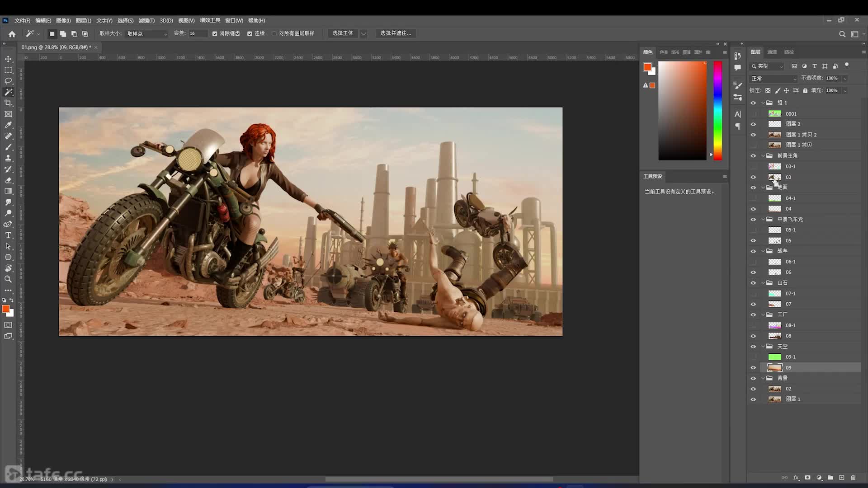Select the History Brush tool
The width and height of the screenshot is (868, 488).
pyautogui.click(x=8, y=169)
